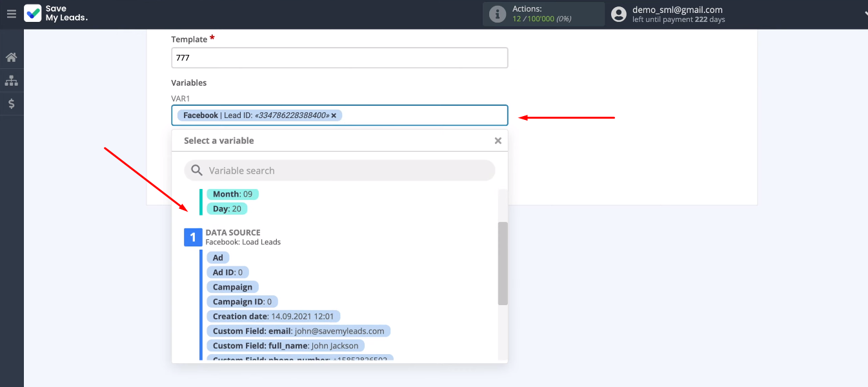The width and height of the screenshot is (868, 387).
Task: Click the Template label
Action: [x=189, y=39]
